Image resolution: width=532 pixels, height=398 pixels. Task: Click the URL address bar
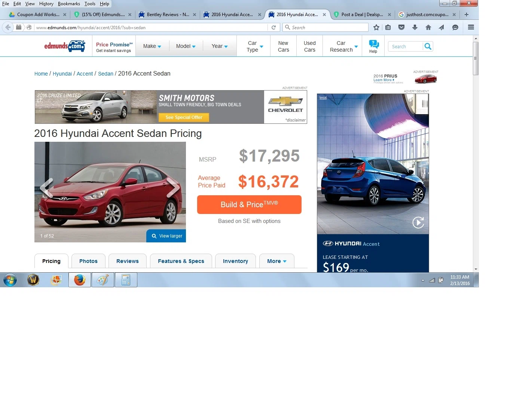point(151,27)
